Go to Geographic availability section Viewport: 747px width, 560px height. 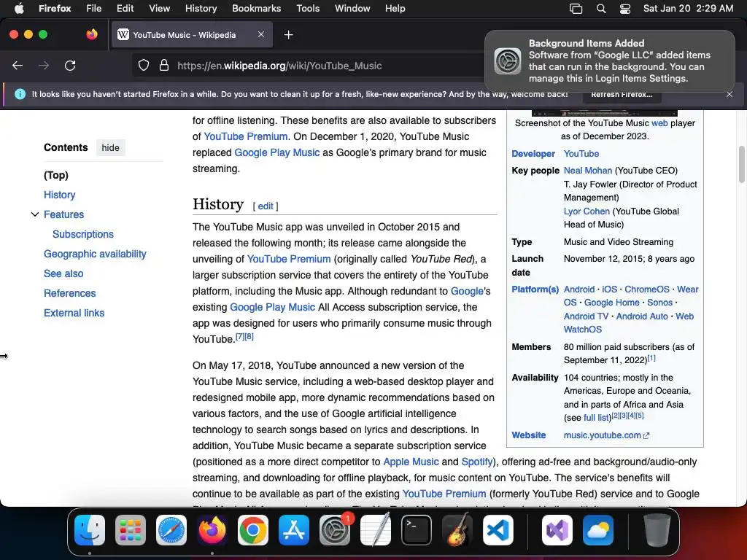(95, 254)
